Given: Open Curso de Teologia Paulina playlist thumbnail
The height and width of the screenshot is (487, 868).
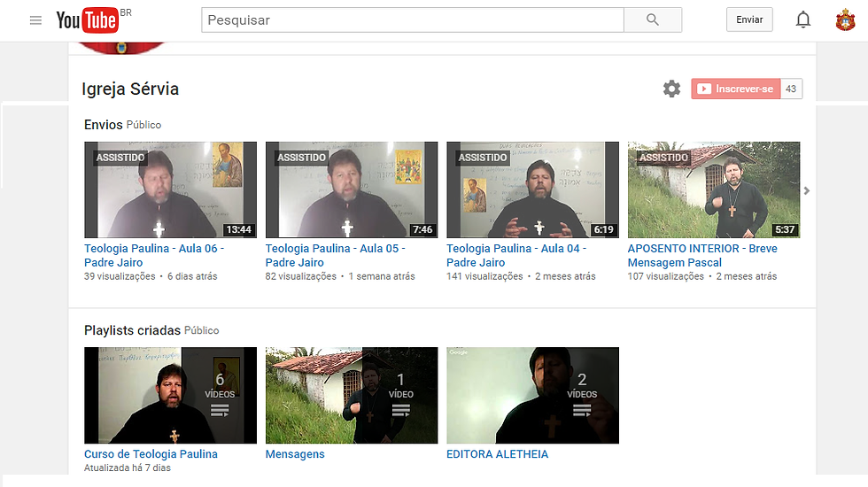Looking at the screenshot, I should point(170,395).
